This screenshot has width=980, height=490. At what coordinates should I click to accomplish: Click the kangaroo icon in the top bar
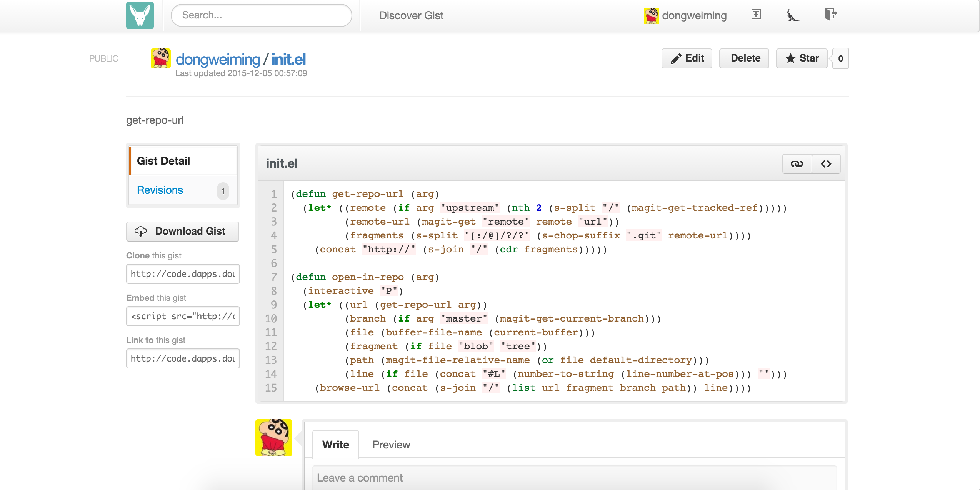[x=792, y=15]
